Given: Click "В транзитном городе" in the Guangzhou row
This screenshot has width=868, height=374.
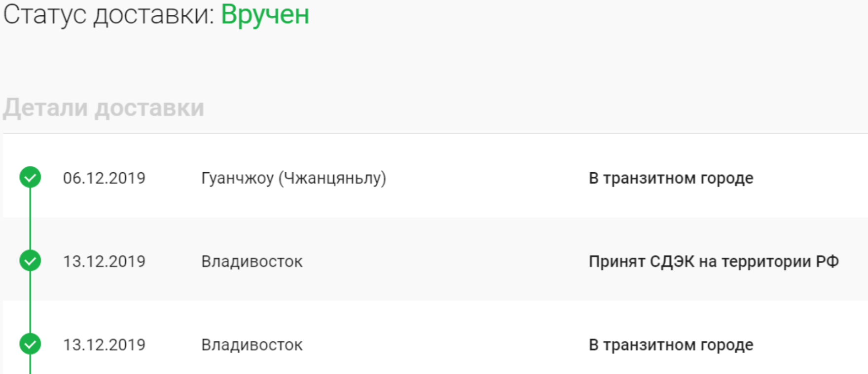Looking at the screenshot, I should point(671,178).
